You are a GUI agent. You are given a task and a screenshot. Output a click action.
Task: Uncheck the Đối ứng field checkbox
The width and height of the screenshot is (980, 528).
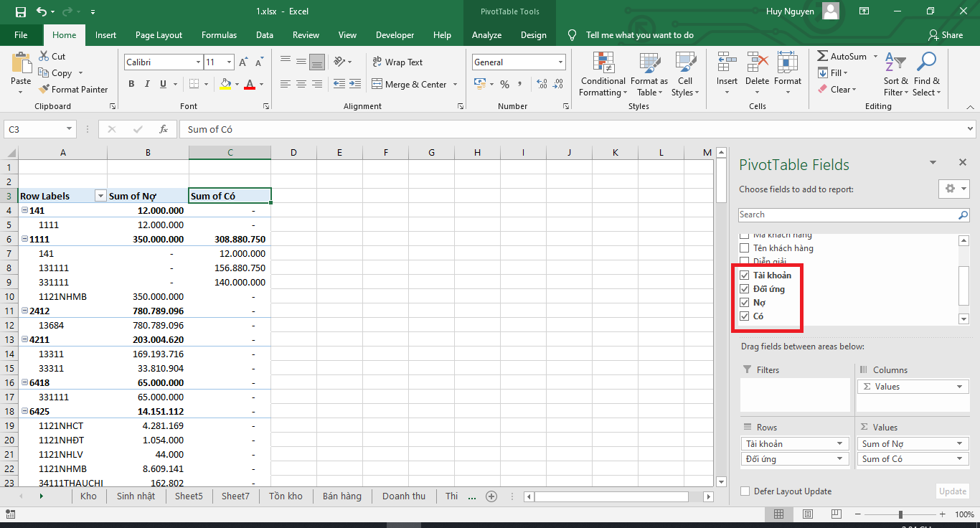(x=745, y=289)
